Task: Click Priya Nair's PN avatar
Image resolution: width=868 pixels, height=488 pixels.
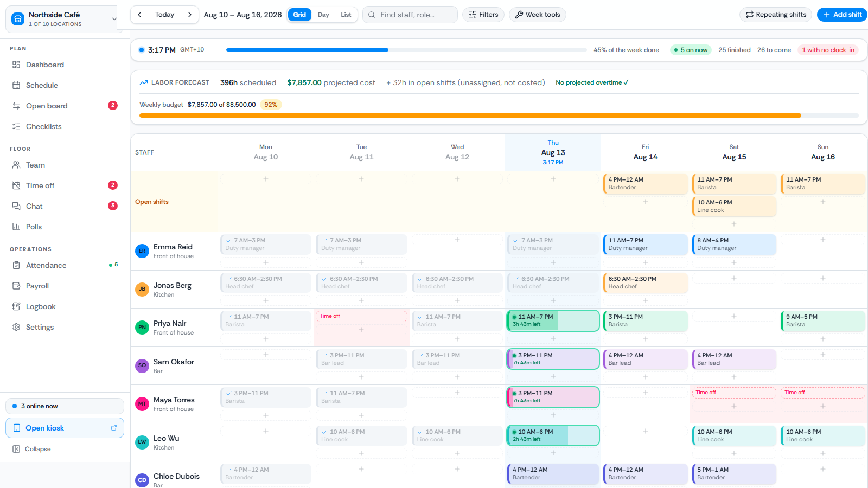Action: click(x=142, y=328)
